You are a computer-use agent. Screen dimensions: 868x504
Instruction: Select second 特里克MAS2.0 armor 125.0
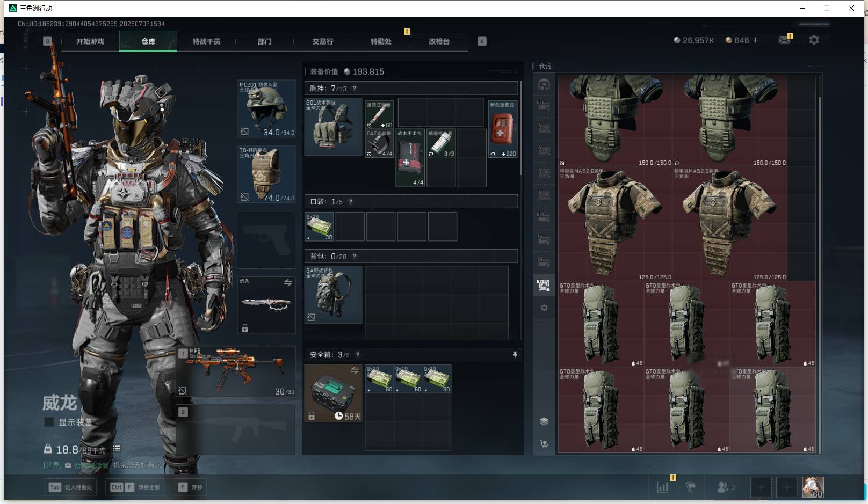point(730,224)
